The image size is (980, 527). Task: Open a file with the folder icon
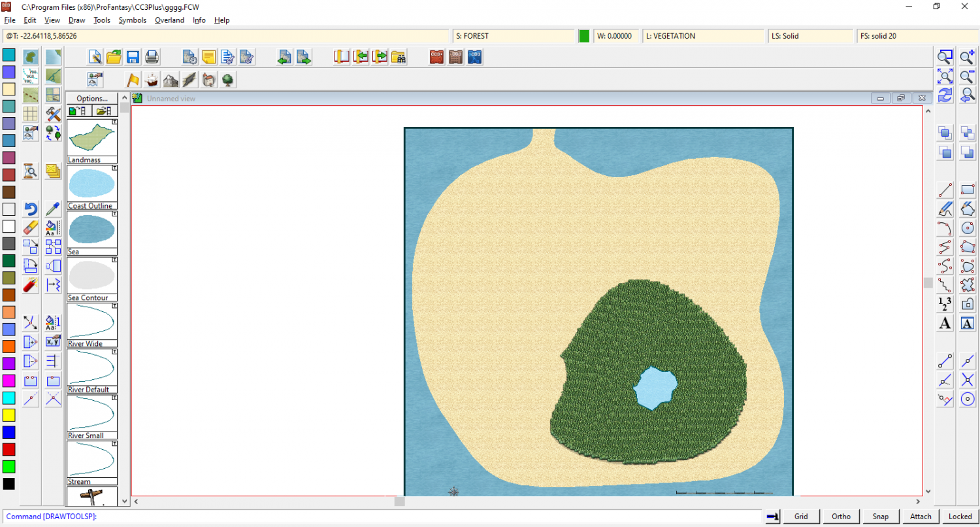(114, 57)
